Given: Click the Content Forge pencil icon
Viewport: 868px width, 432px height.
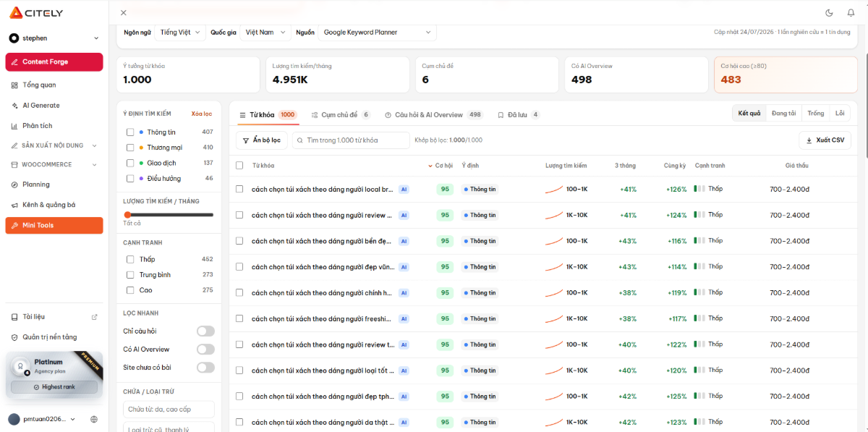Looking at the screenshot, I should click(x=14, y=62).
